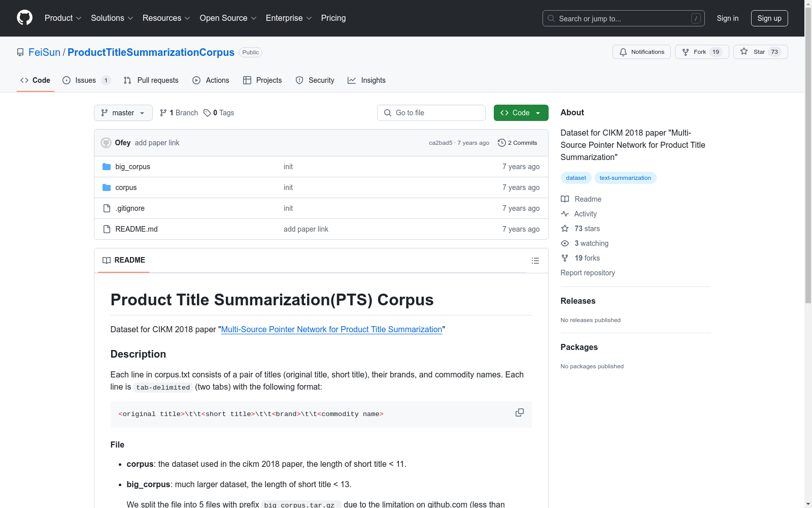Expand the Enterprise menu
The height and width of the screenshot is (508, 812).
pyautogui.click(x=289, y=18)
